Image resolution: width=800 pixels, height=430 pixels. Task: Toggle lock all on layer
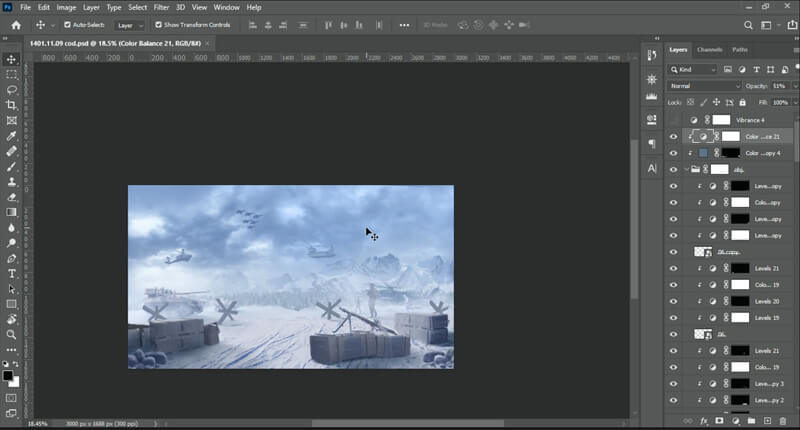pyautogui.click(x=742, y=103)
